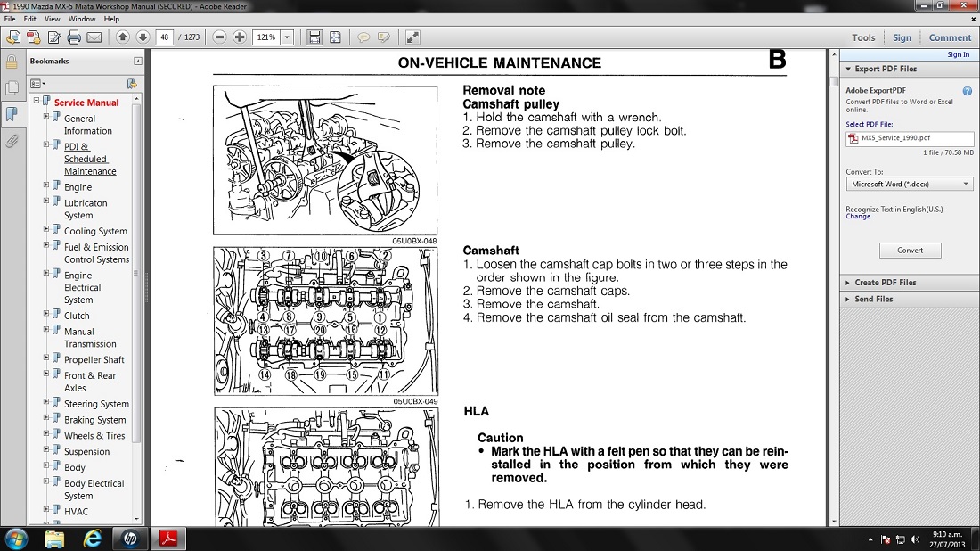
Task: Click the first toolbar icon for creating PDF
Action: coord(13,37)
